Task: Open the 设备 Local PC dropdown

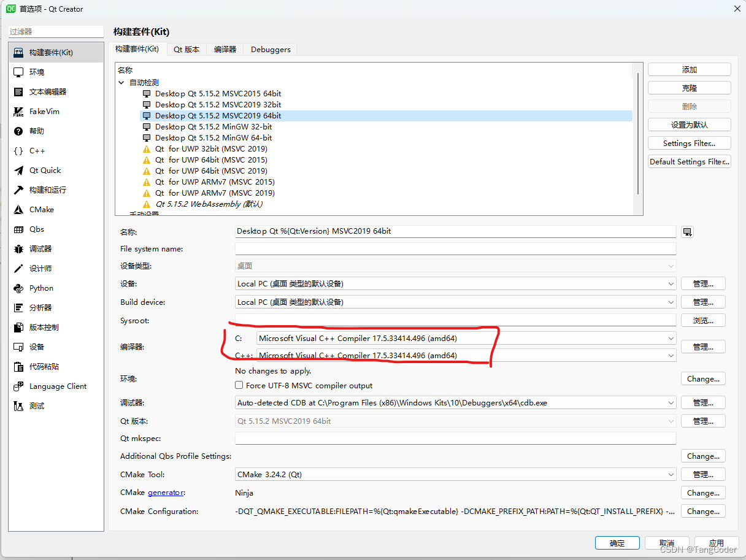Action: (456, 284)
